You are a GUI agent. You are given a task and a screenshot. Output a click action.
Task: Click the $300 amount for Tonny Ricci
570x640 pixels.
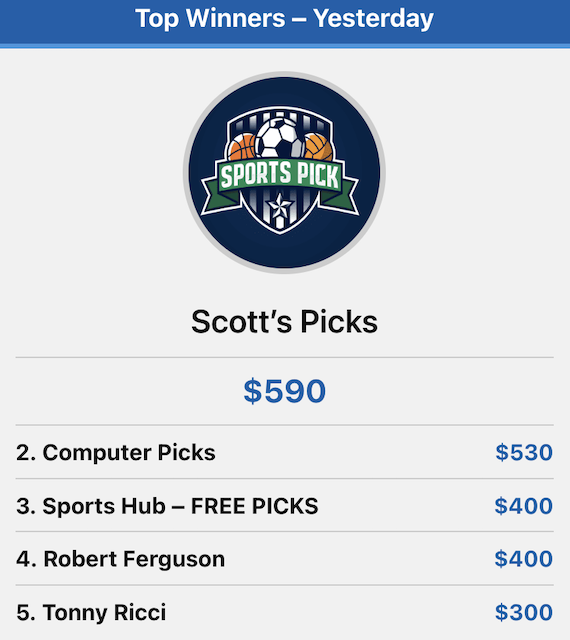point(524,612)
